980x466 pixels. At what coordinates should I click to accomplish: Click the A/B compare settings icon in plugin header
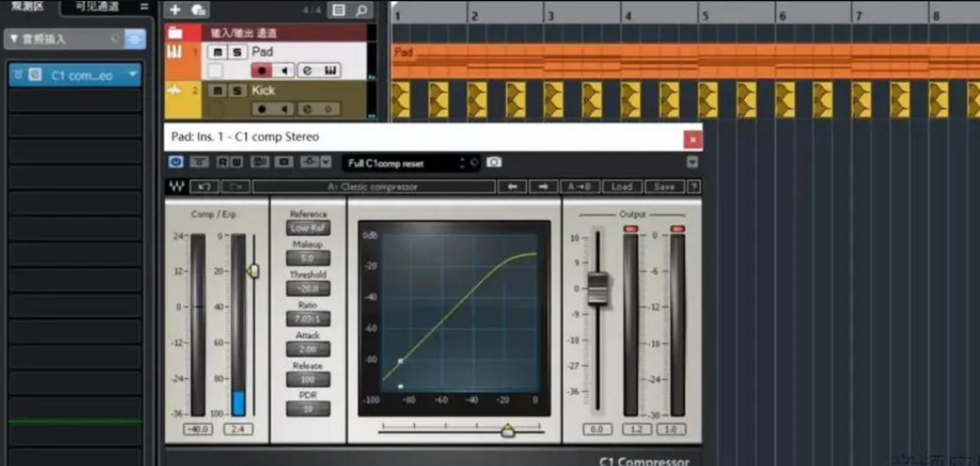click(259, 162)
